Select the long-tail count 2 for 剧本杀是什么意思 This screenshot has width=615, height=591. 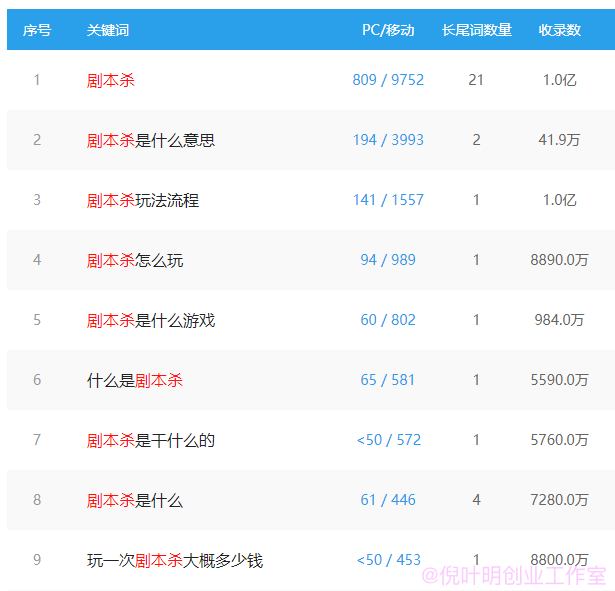pyautogui.click(x=476, y=140)
